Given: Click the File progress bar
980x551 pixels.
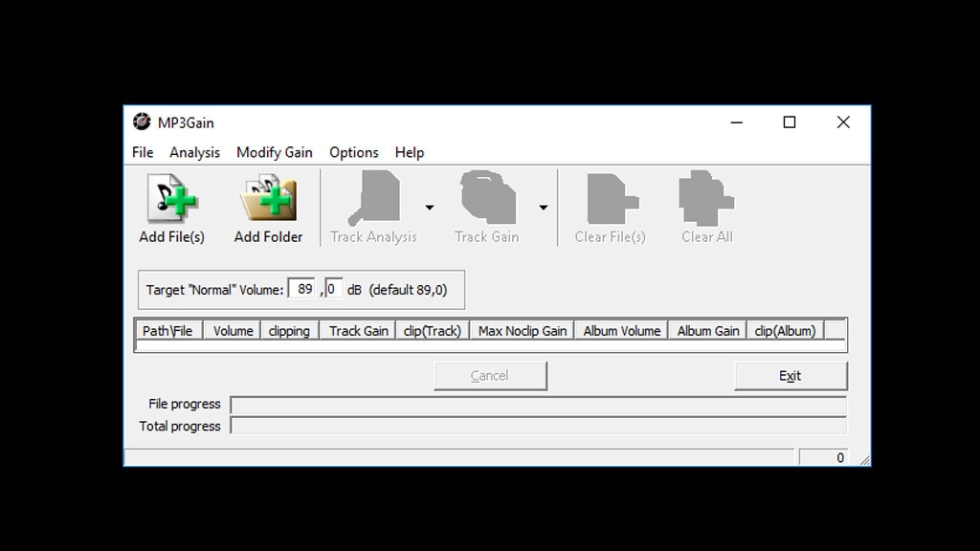Looking at the screenshot, I should pos(538,405).
